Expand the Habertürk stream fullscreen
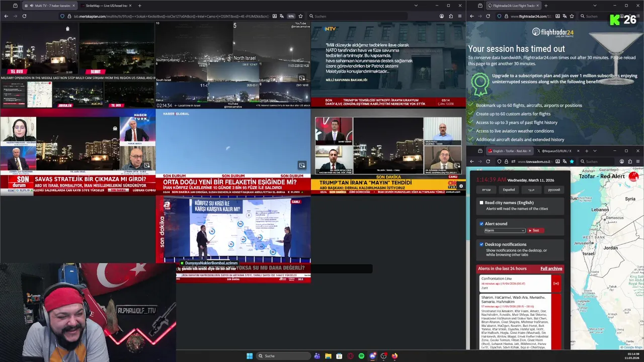The width and height of the screenshot is (644, 362). pyautogui.click(x=146, y=165)
